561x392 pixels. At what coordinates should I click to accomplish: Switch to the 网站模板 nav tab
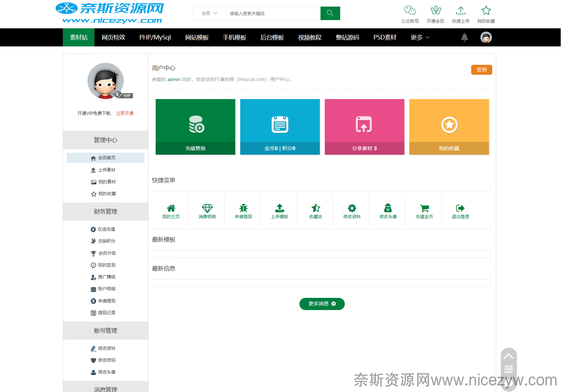coord(197,38)
